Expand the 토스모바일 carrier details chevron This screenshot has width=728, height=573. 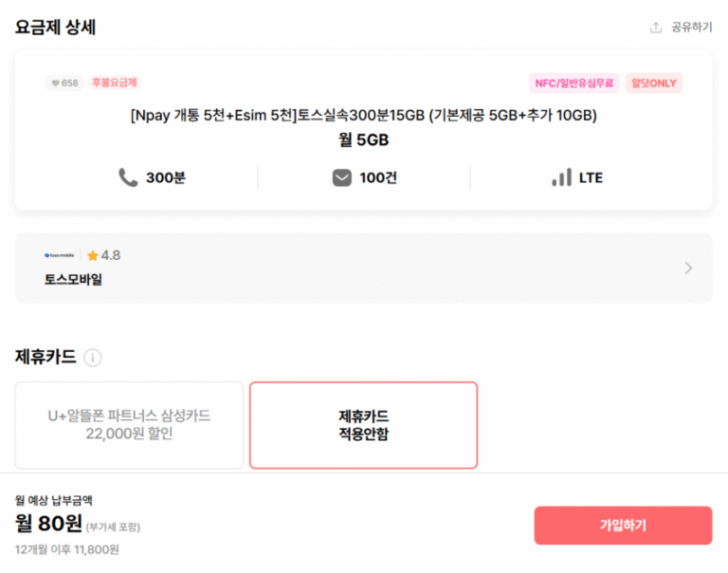coord(688,268)
